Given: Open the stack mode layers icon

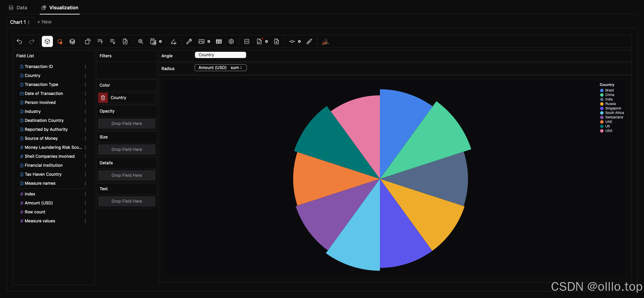Looking at the screenshot, I should [72, 41].
